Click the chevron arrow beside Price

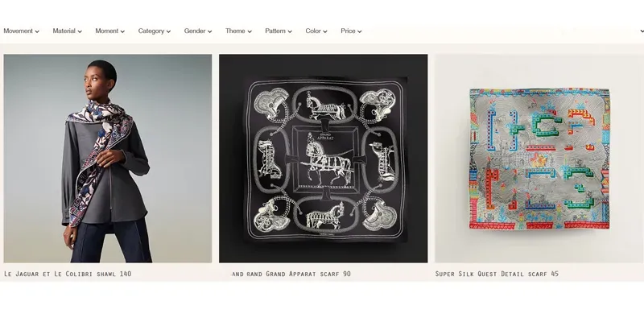pyautogui.click(x=359, y=31)
